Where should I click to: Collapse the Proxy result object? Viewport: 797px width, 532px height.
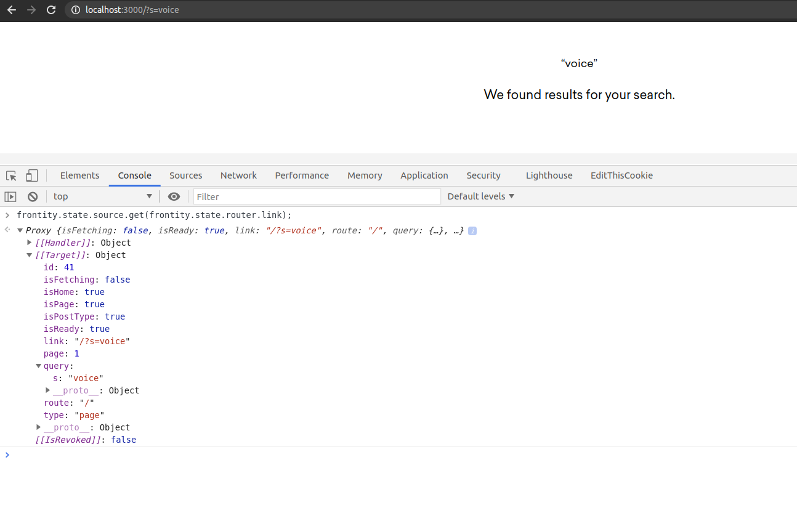(x=20, y=230)
